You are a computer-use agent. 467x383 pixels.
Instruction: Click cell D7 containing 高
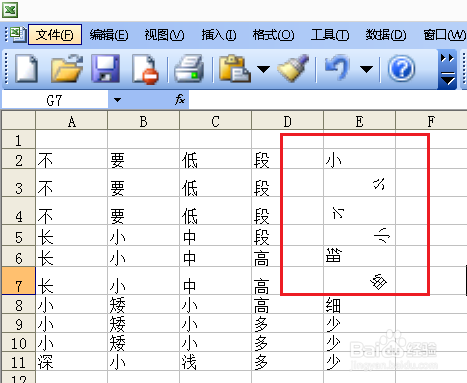pyautogui.click(x=288, y=281)
